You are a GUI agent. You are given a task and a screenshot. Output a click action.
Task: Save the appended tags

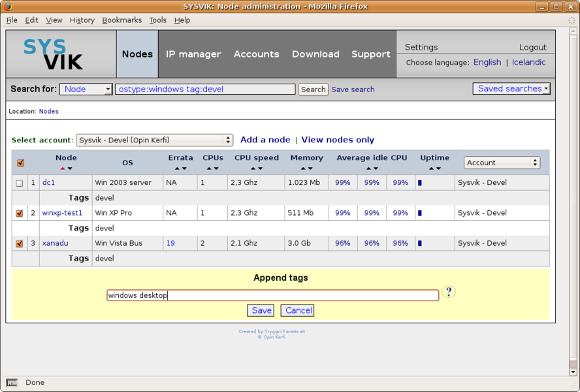261,310
